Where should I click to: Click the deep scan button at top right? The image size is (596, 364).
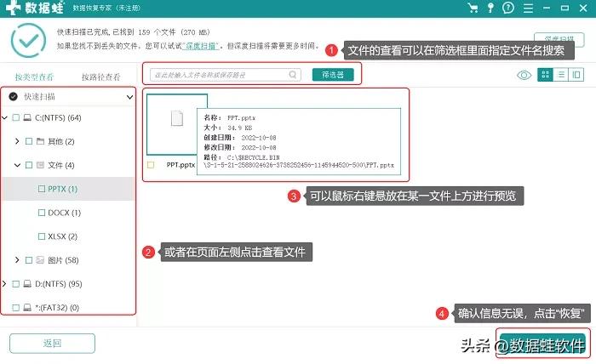click(x=559, y=39)
